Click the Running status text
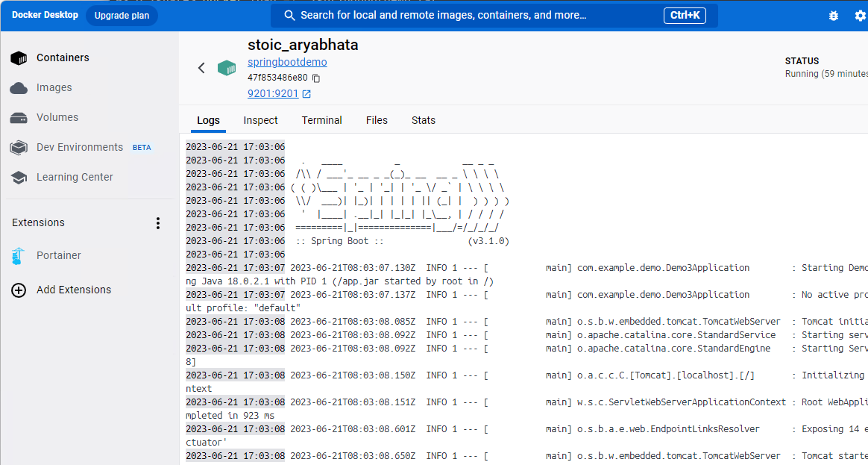The width and height of the screenshot is (868, 465). tap(826, 74)
